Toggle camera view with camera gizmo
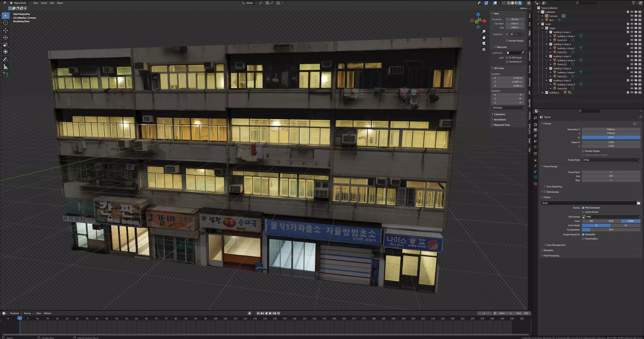 [x=484, y=43]
